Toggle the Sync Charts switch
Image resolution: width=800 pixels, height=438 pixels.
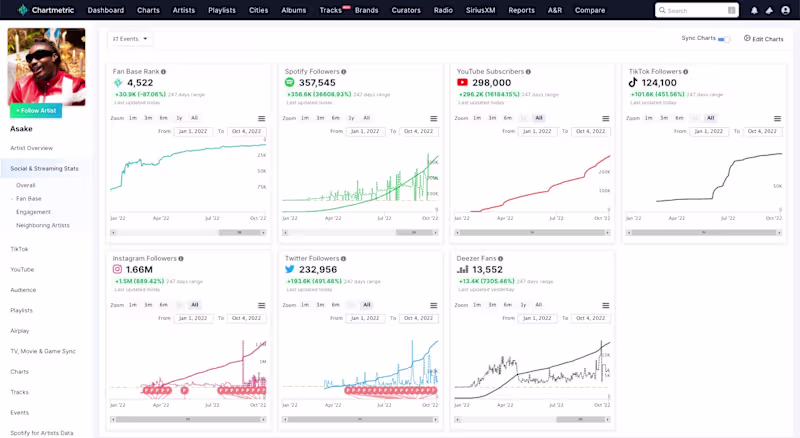(x=724, y=39)
